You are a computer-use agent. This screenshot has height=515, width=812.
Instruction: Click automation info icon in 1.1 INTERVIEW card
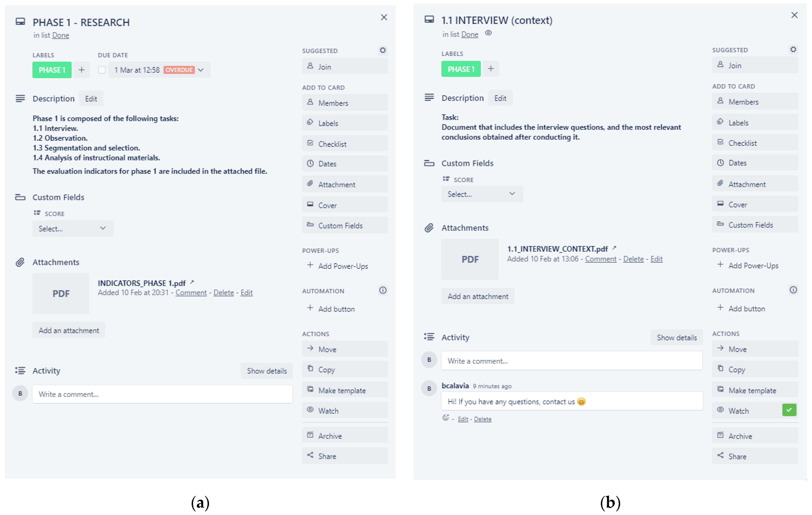point(793,290)
